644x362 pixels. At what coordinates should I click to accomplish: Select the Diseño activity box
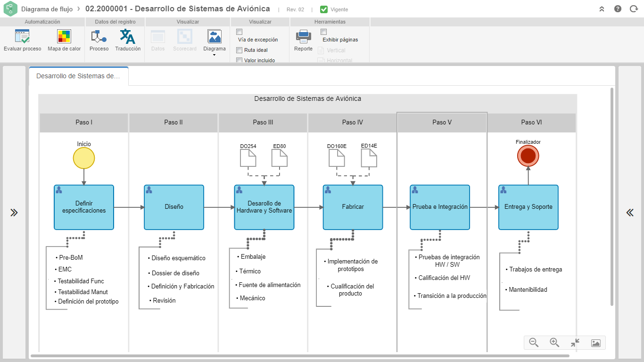tap(174, 207)
